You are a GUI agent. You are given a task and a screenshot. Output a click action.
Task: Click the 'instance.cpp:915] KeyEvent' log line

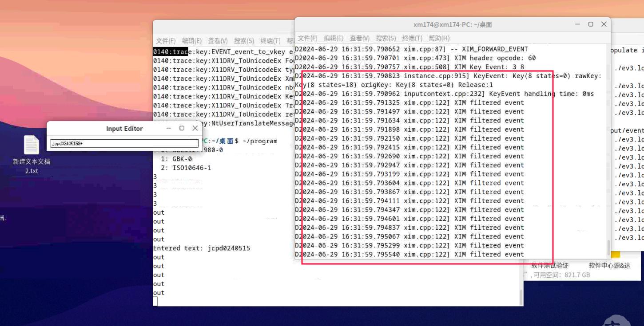click(x=448, y=76)
